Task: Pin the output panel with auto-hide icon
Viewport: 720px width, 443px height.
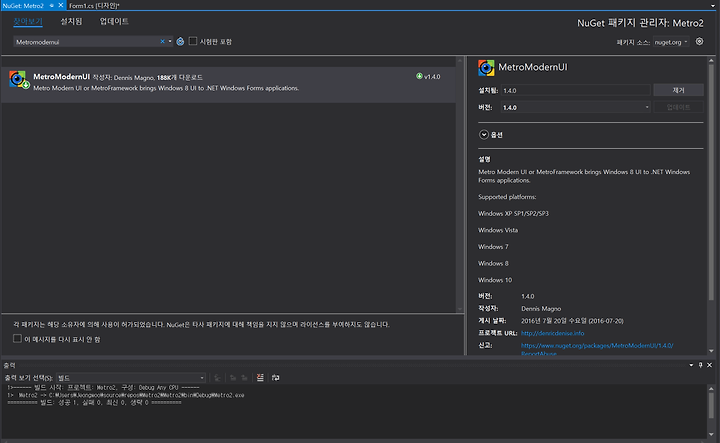Action: [x=700, y=365]
